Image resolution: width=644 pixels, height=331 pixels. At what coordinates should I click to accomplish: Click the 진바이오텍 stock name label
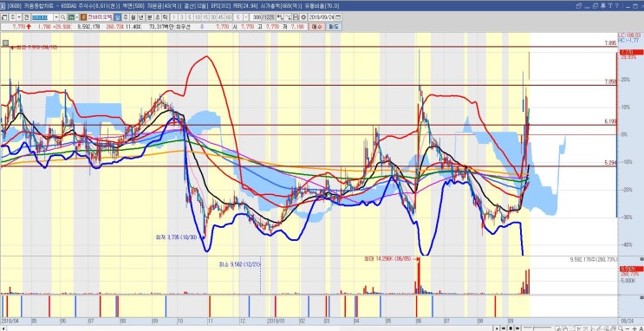(x=100, y=17)
